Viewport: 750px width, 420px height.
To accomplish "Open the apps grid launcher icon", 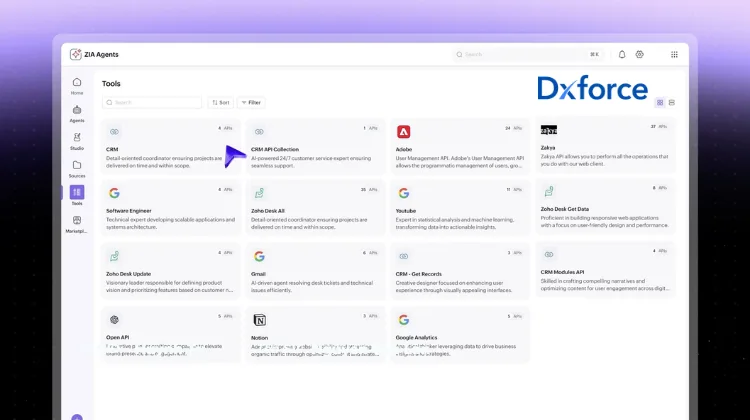I will pos(674,55).
